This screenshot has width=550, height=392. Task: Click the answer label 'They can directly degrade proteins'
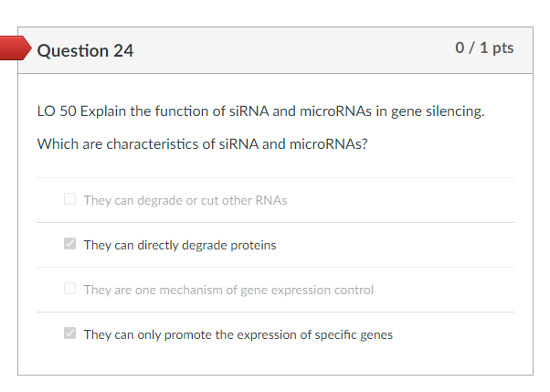pos(180,245)
